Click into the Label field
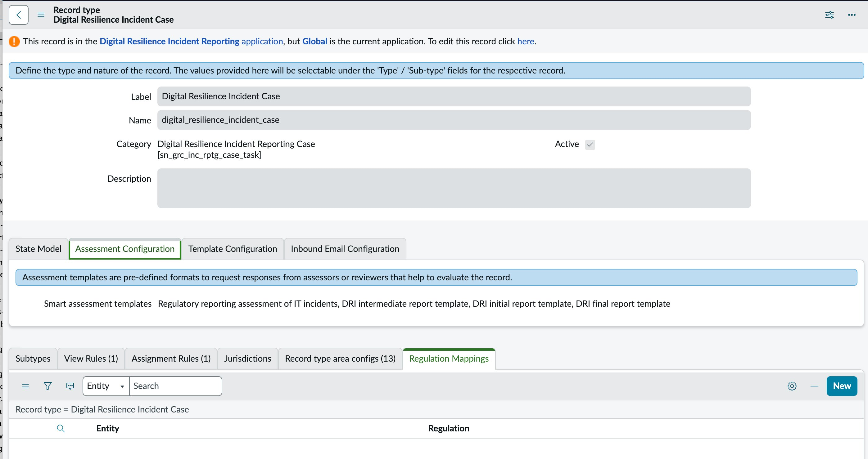868x459 pixels. point(454,96)
